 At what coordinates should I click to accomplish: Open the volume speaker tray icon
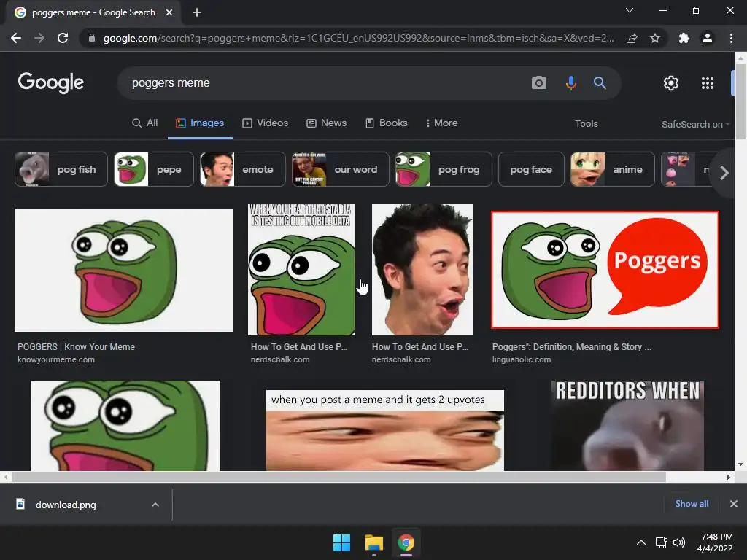(679, 542)
